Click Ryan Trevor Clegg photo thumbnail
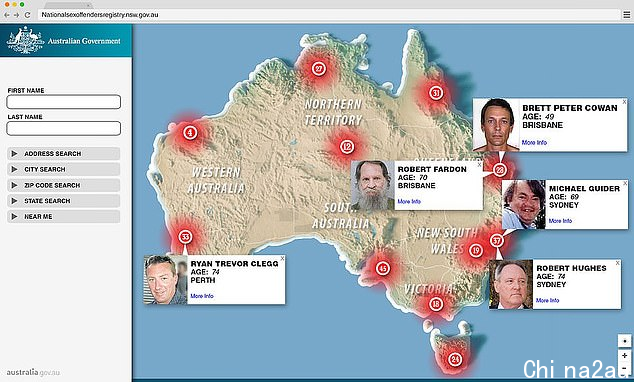Viewport: 634px width, 382px height. click(165, 280)
